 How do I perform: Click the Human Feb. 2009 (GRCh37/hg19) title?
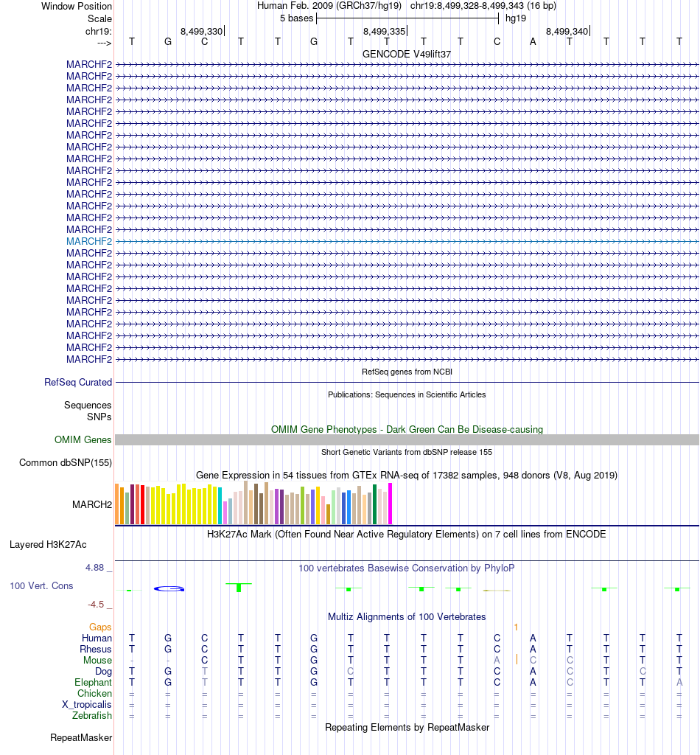click(329, 6)
